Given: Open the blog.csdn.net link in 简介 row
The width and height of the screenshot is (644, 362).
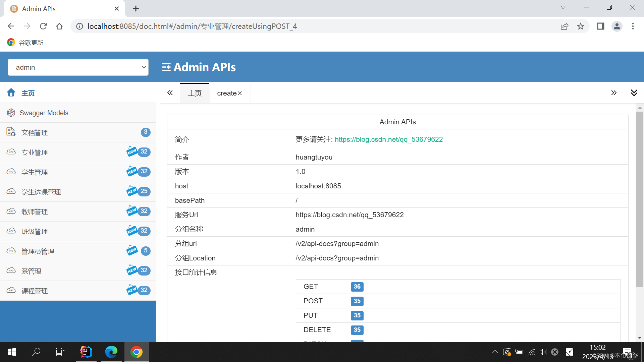Looking at the screenshot, I should click(389, 139).
